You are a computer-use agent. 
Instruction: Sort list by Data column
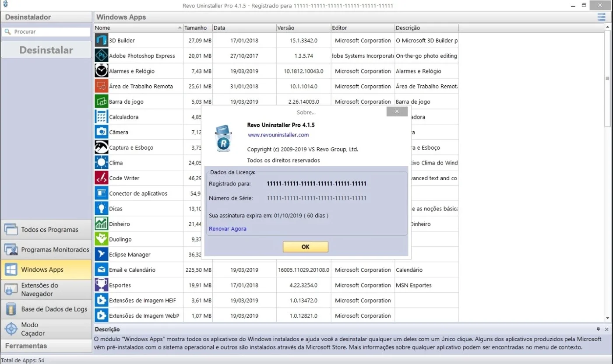244,28
